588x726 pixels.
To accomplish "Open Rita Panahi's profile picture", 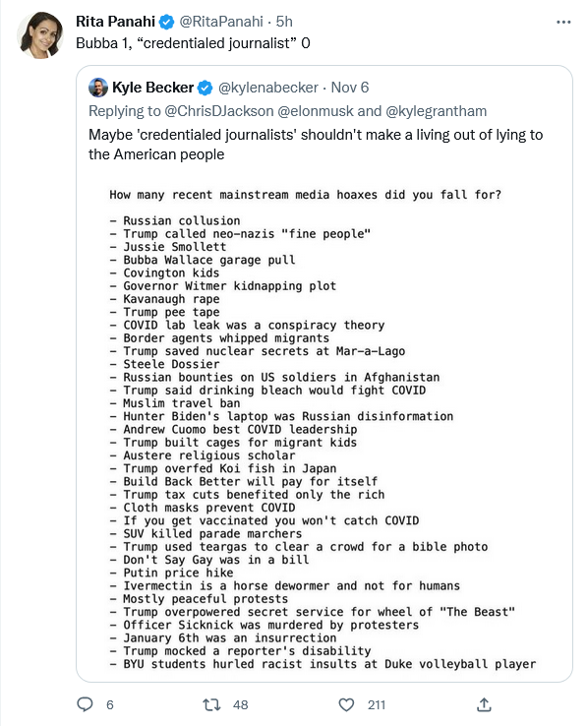I will 40,35.
